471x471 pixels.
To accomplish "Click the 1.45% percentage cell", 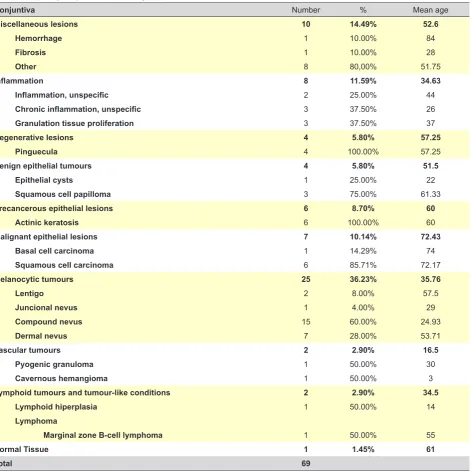I will coord(363,449).
